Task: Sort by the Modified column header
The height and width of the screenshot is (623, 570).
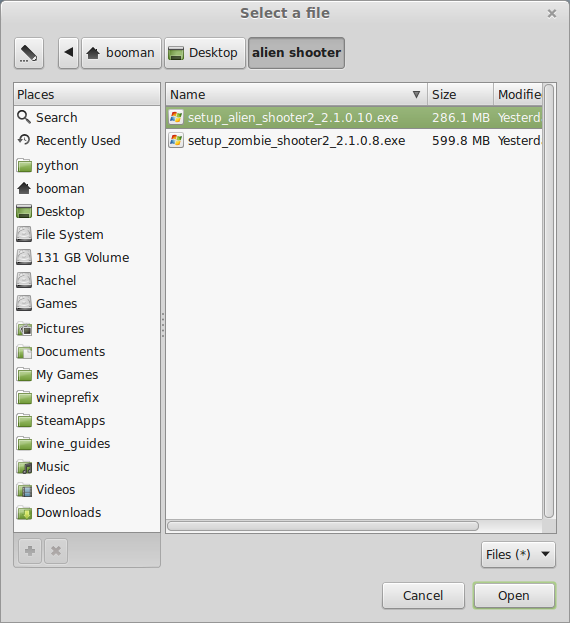Action: pos(518,95)
